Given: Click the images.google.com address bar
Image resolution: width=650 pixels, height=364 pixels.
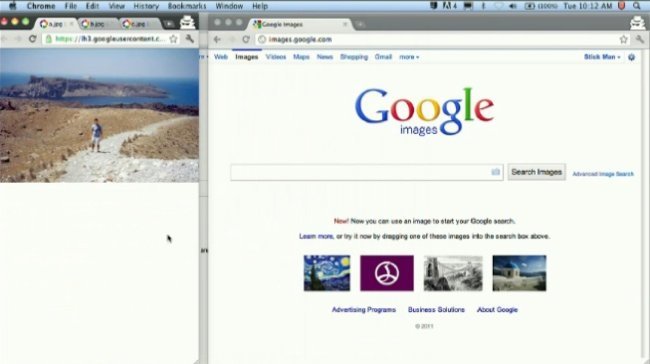Looking at the screenshot, I should 443,39.
